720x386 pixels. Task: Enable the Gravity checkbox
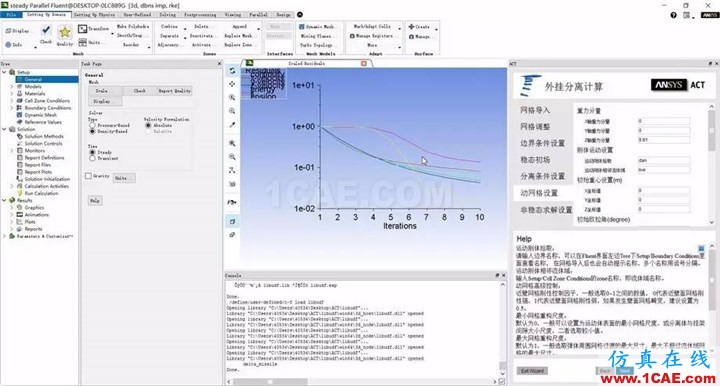88,176
